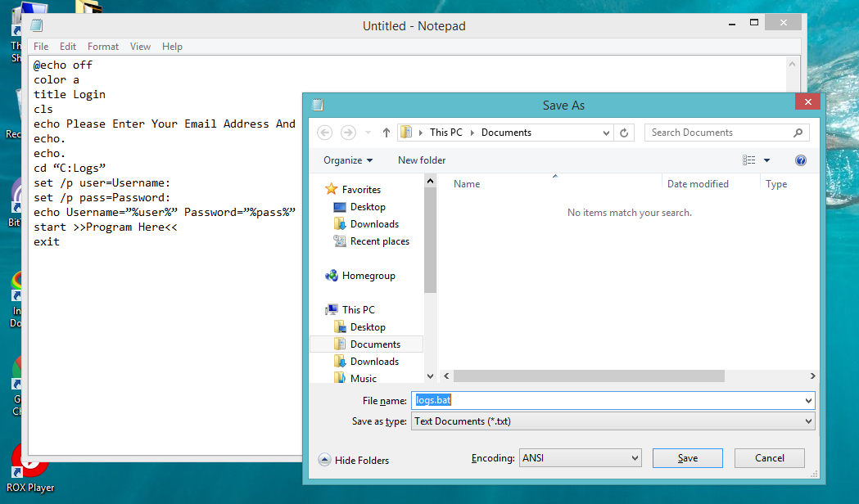
Task: Go up one folder level with the up arrow
Action: click(x=386, y=132)
